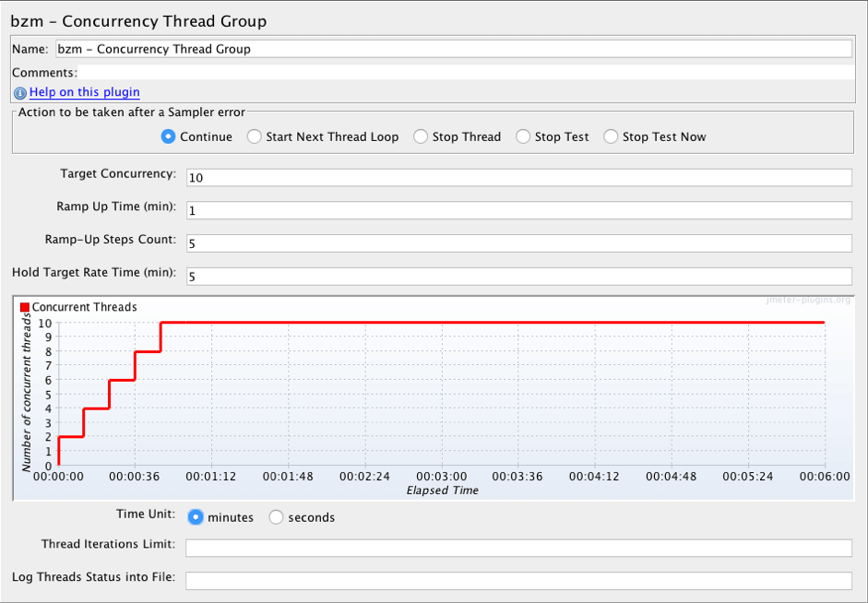The image size is (868, 603).
Task: Click the '00:00:36' time axis label
Action: [135, 477]
